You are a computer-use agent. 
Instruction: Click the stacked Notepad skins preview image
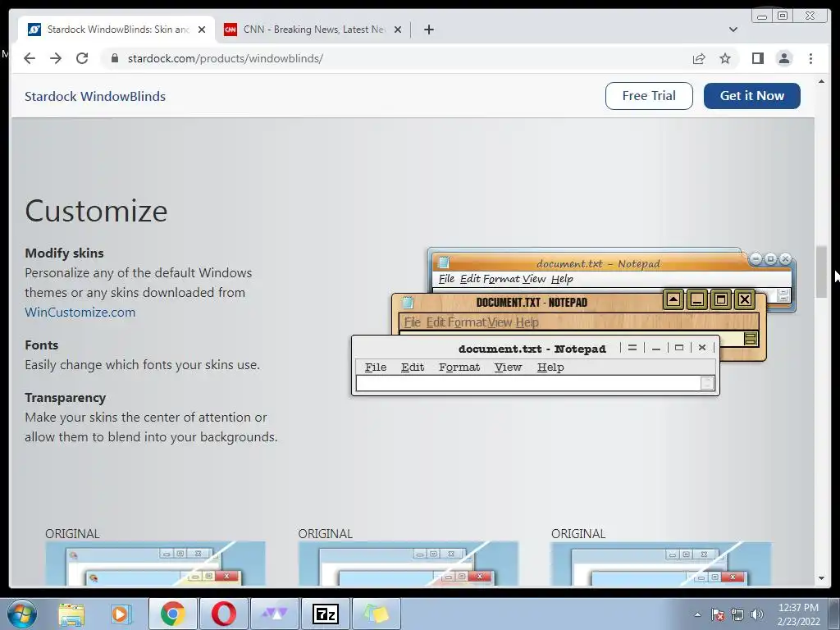point(573,322)
